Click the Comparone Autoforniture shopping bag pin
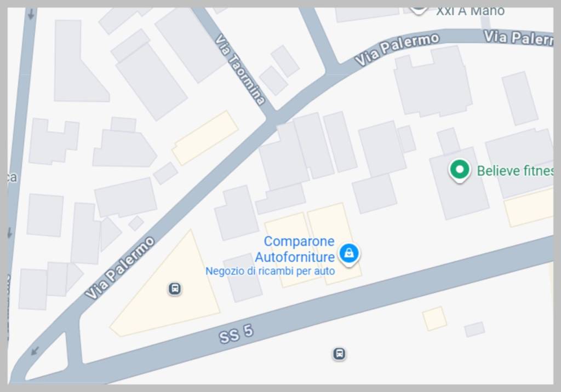 click(x=349, y=254)
